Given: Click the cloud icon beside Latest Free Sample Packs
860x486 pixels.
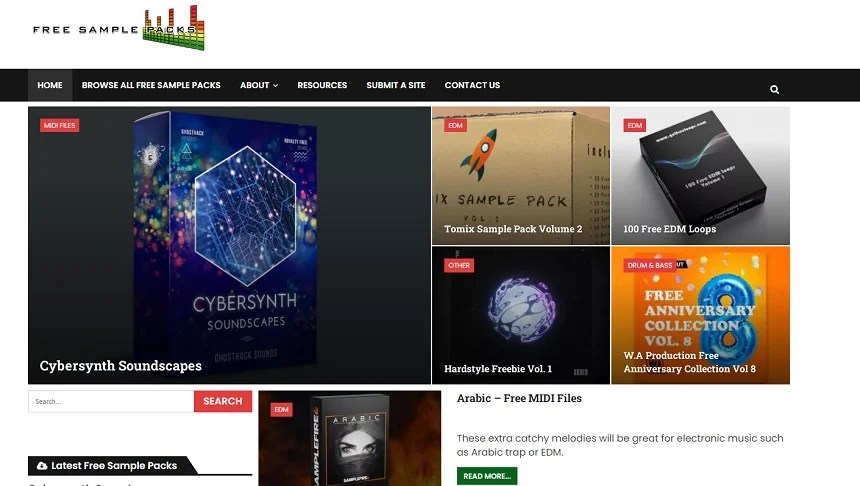Looking at the screenshot, I should [x=42, y=466].
